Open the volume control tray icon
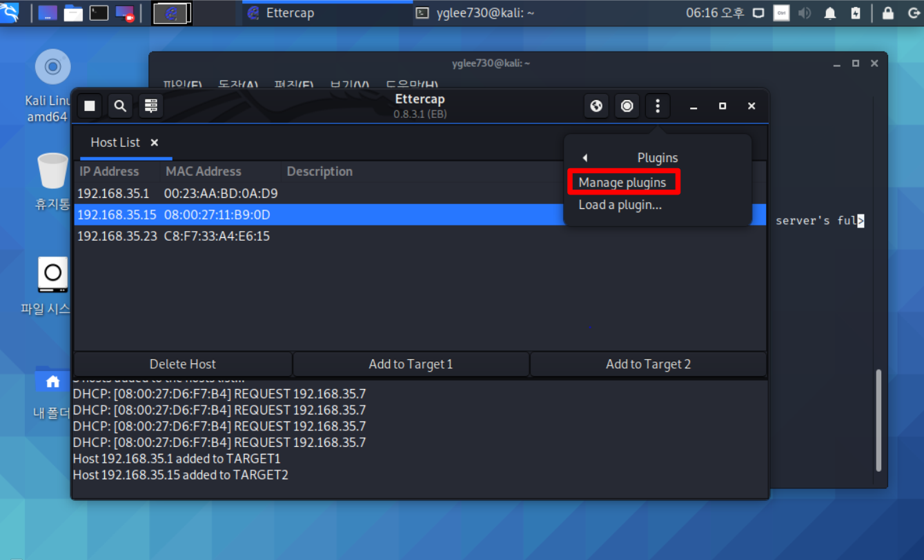The width and height of the screenshot is (924, 560). (x=805, y=12)
